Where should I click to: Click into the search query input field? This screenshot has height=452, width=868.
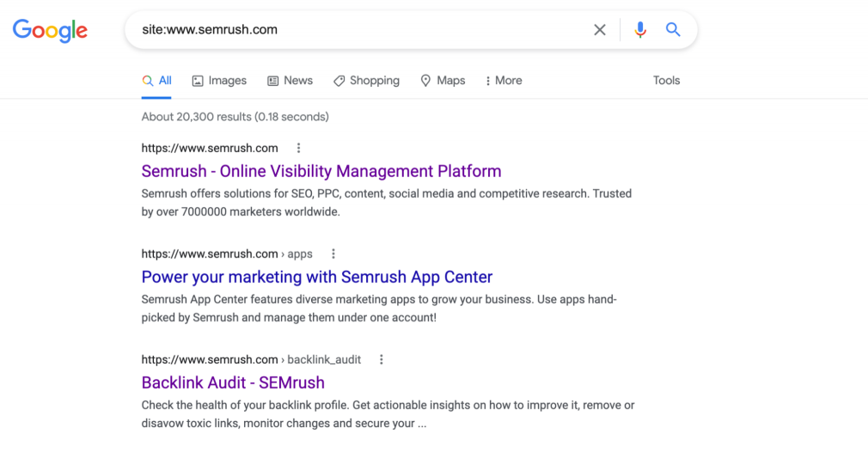point(360,30)
